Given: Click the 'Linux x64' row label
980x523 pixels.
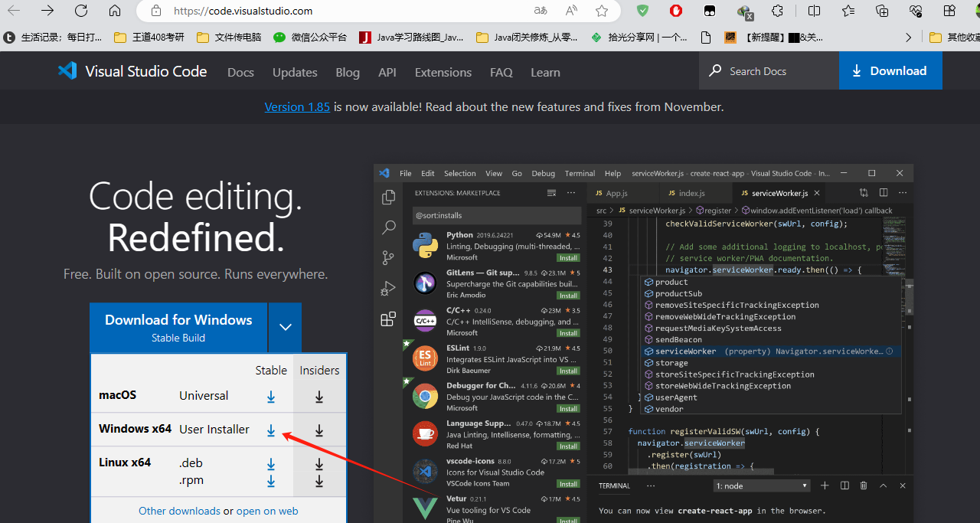Looking at the screenshot, I should [125, 463].
